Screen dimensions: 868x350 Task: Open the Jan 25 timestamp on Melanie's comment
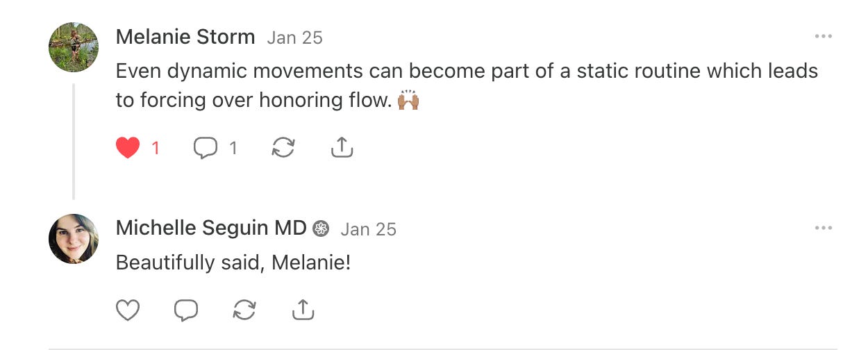coord(294,37)
